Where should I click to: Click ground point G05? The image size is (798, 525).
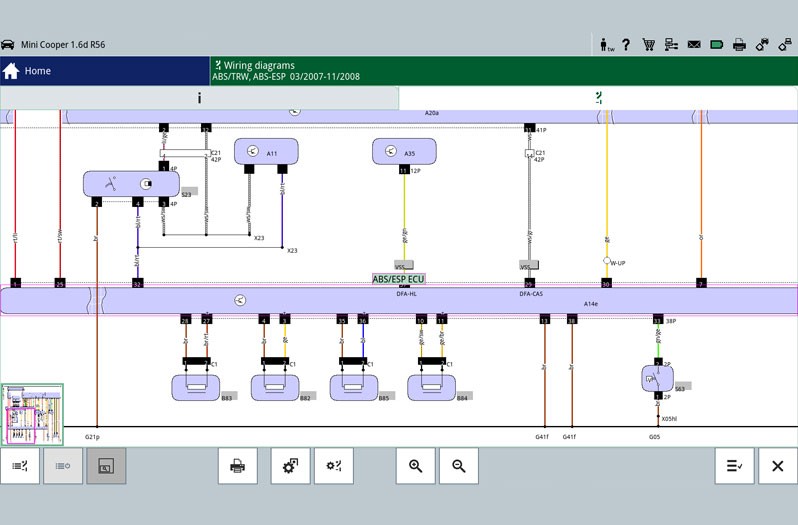tap(654, 437)
